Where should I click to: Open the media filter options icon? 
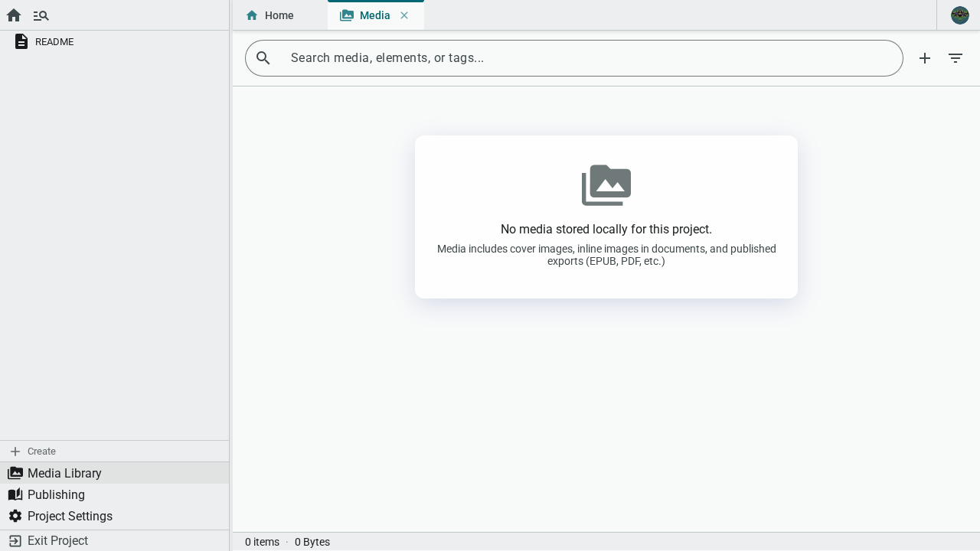coord(955,58)
